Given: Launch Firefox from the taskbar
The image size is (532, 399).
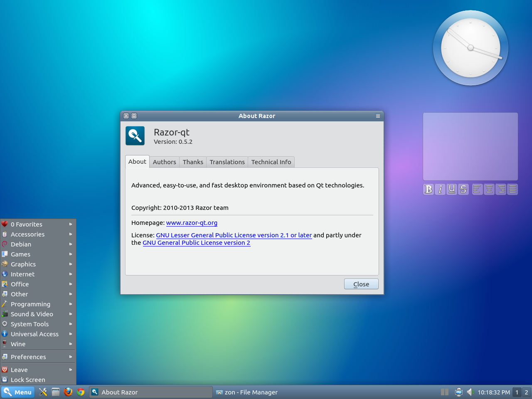Looking at the screenshot, I should click(x=68, y=392).
